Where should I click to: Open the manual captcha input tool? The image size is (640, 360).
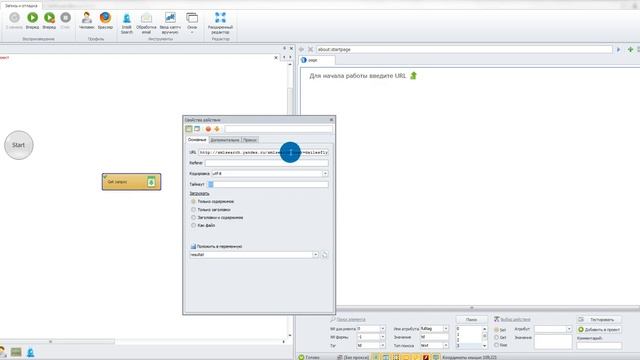click(x=170, y=22)
